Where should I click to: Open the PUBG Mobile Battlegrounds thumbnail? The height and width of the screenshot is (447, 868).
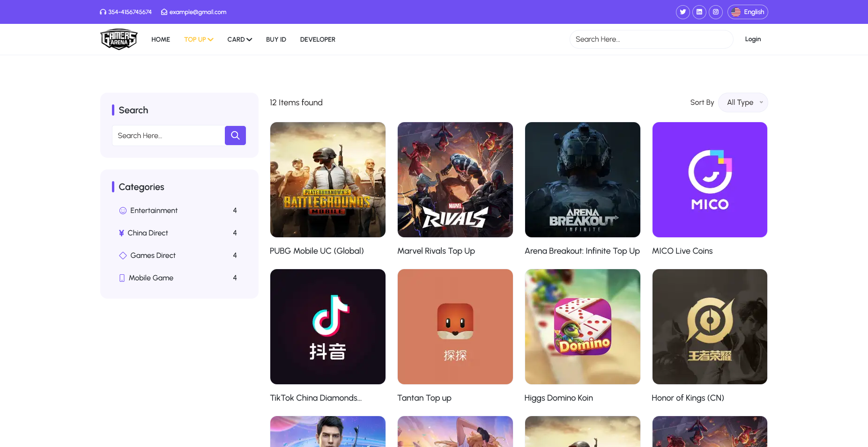click(x=328, y=180)
